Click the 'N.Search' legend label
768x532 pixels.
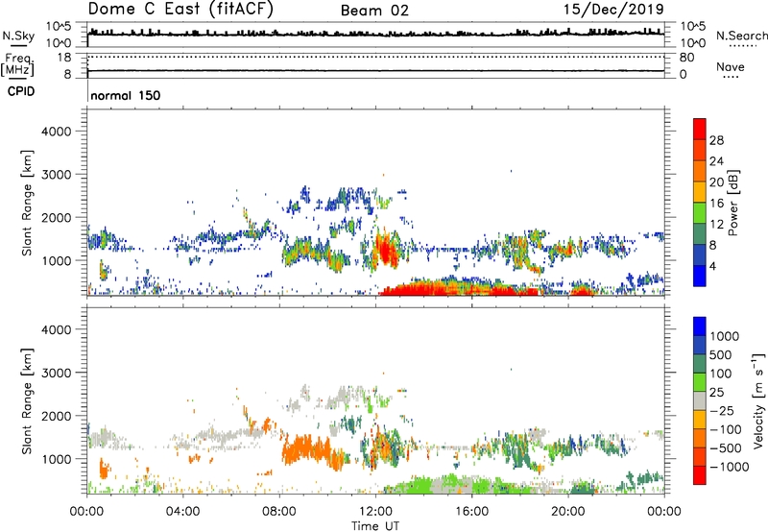point(741,36)
